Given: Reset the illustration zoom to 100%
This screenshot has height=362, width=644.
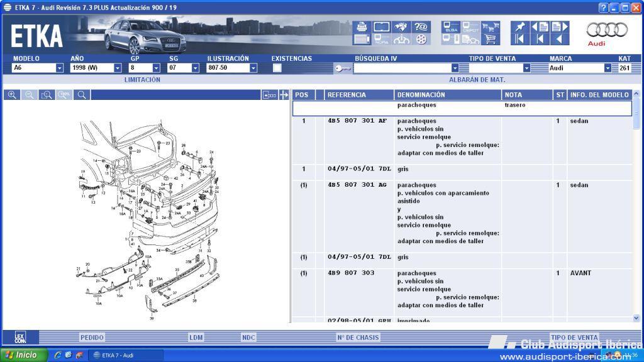Looking at the screenshot, I should click(x=64, y=95).
